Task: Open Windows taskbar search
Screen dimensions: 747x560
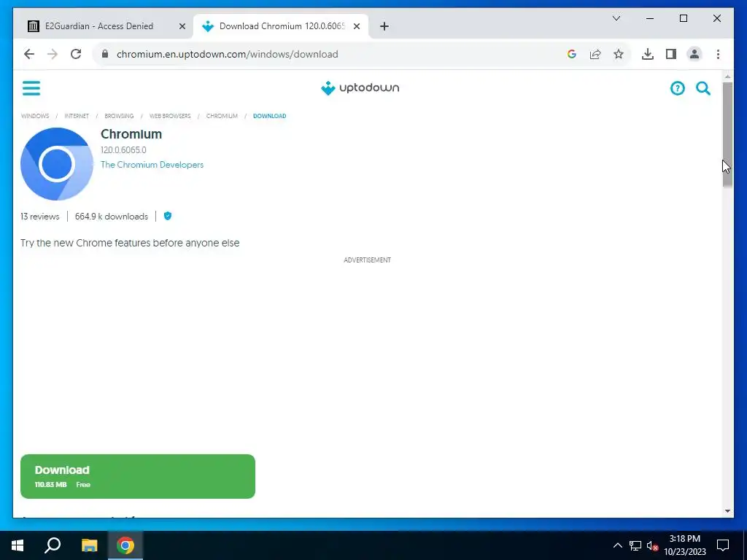Action: click(53, 545)
